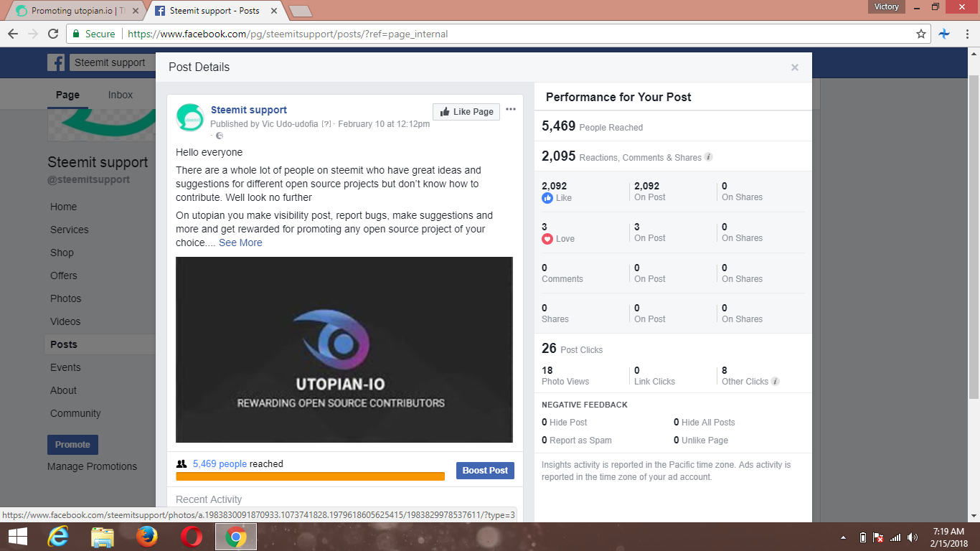Expand the post text with See More
The image size is (980, 551).
coord(240,242)
